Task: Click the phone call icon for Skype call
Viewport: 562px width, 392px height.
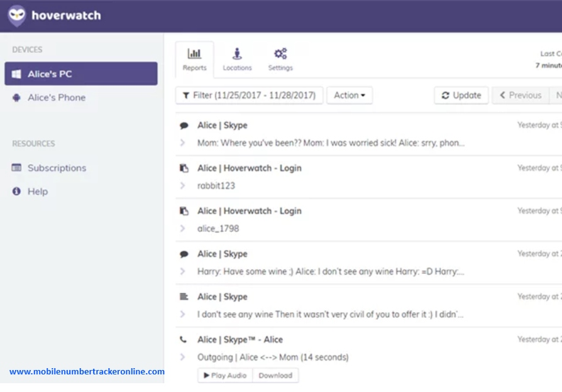Action: point(184,340)
